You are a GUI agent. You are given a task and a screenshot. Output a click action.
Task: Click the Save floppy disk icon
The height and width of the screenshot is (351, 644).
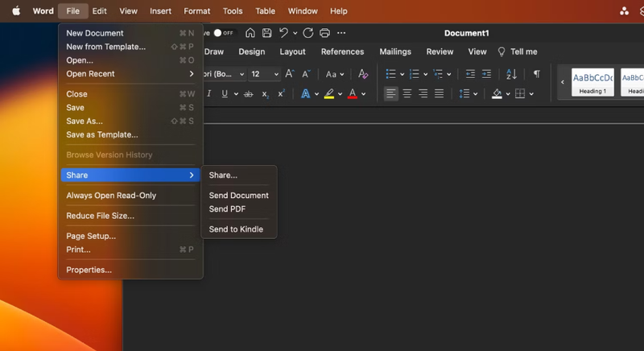(x=266, y=33)
